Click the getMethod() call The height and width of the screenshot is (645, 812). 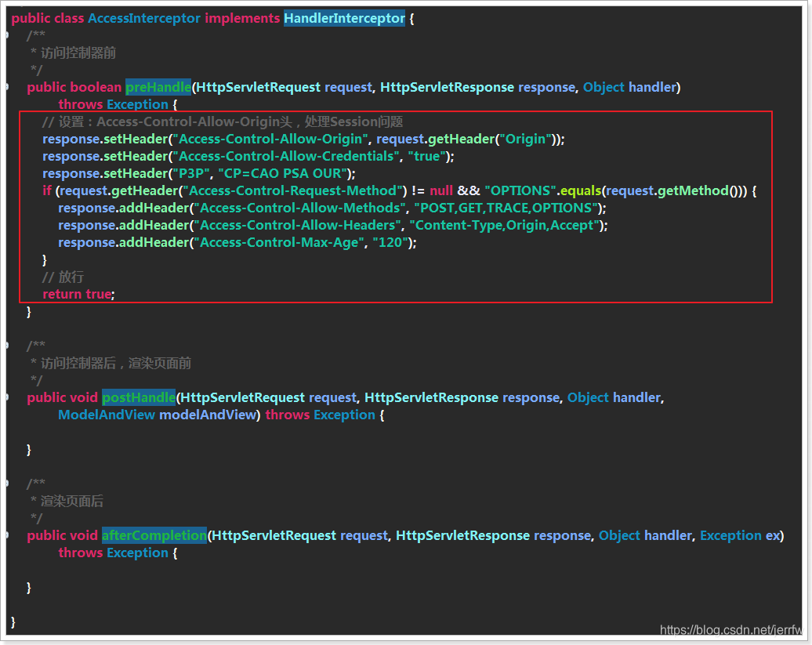click(x=700, y=190)
